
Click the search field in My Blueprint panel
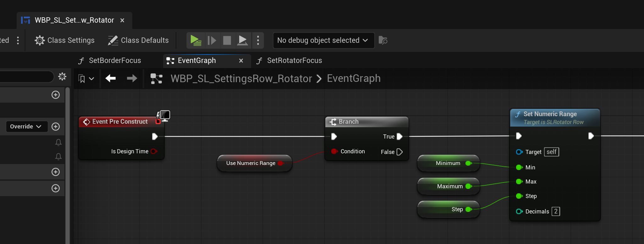(x=27, y=77)
